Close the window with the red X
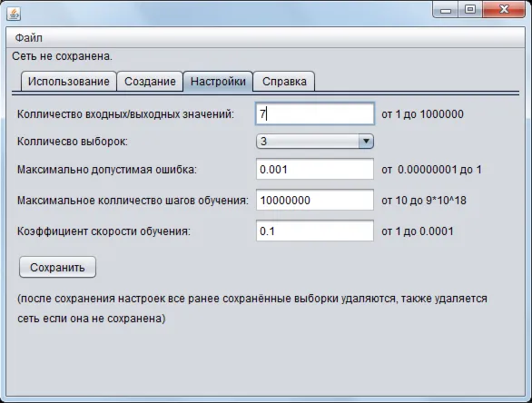This screenshot has width=532, height=403. pos(504,9)
